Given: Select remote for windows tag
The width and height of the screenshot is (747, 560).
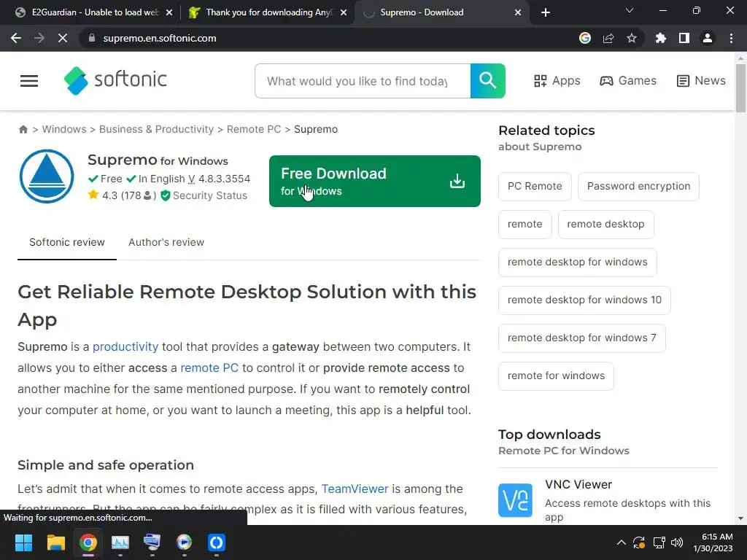Looking at the screenshot, I should (556, 376).
